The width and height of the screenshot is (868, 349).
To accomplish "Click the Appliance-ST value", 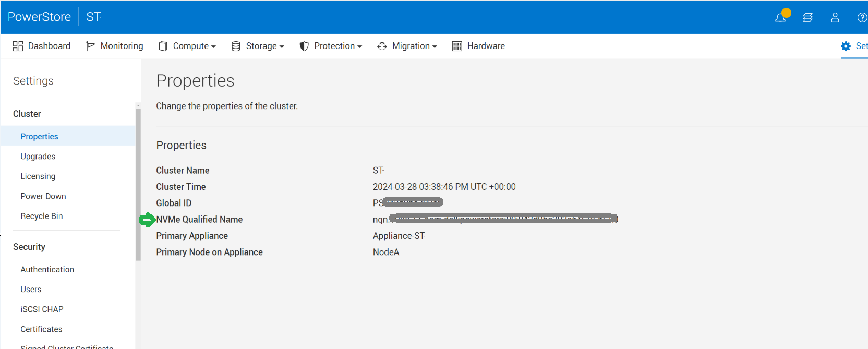I will tap(399, 236).
